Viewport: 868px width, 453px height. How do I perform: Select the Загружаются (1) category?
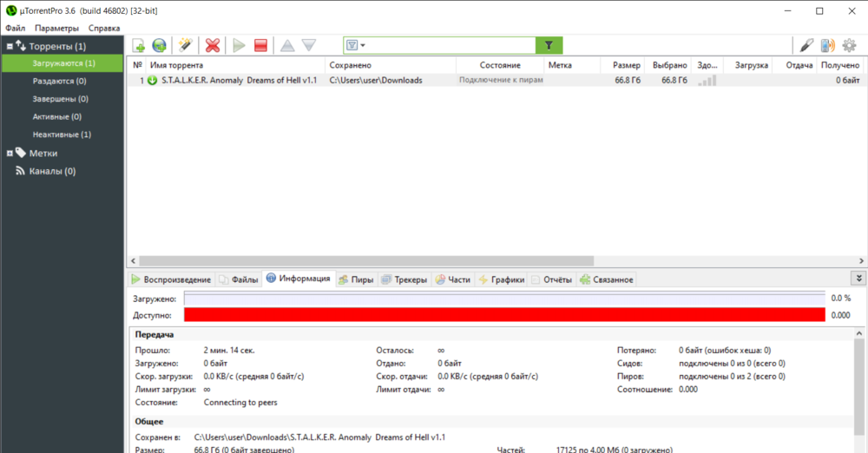[x=62, y=63]
